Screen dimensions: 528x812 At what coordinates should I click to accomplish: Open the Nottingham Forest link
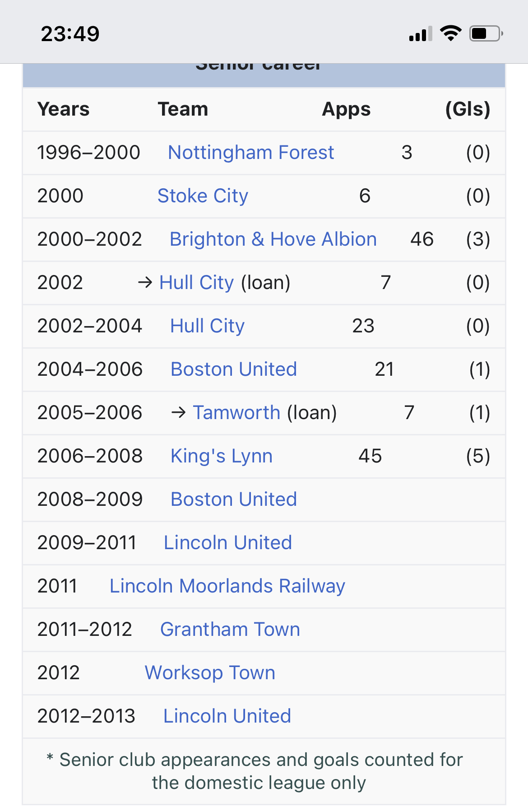(x=251, y=153)
